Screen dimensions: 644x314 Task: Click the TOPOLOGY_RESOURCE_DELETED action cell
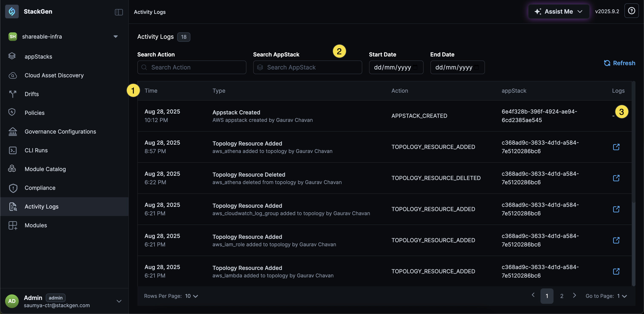(436, 178)
